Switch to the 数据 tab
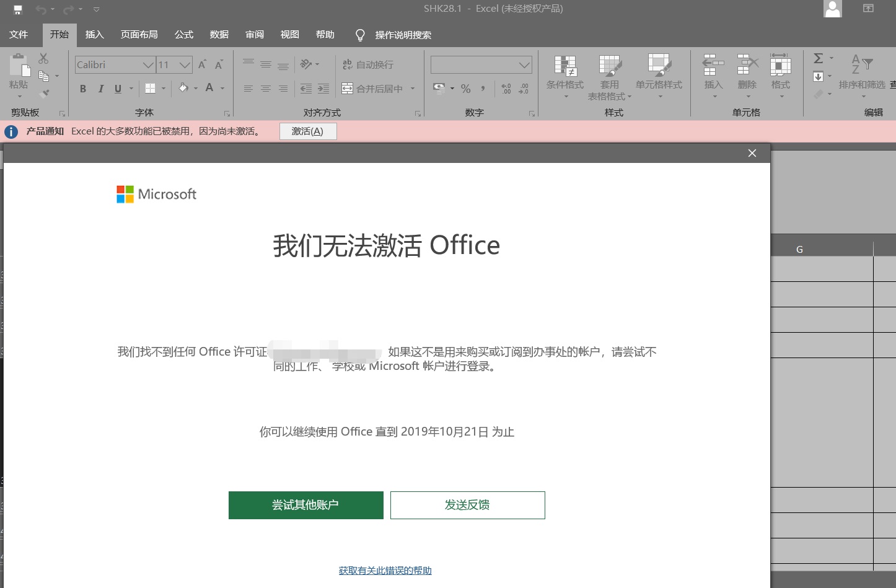Screen dimensions: 896x588 pyautogui.click(x=219, y=35)
